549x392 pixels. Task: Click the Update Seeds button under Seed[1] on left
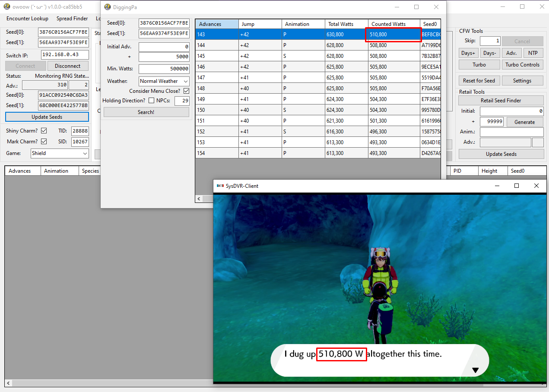coord(47,117)
